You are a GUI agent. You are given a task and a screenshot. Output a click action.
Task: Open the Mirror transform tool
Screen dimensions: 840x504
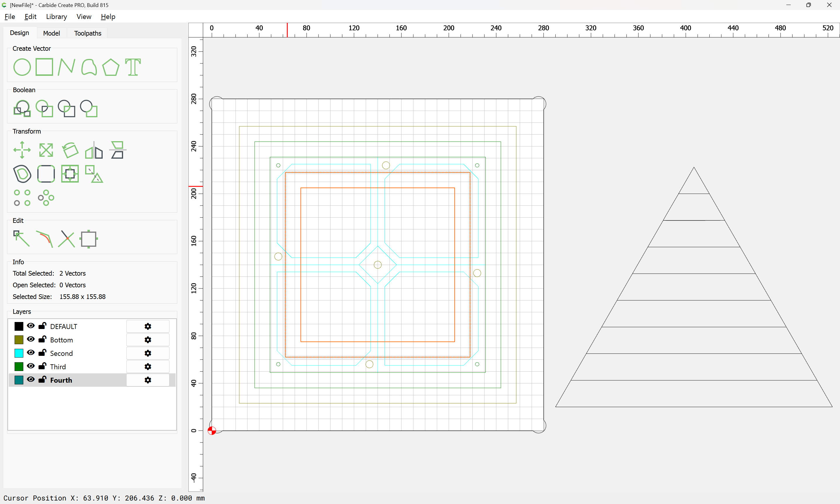pos(94,150)
